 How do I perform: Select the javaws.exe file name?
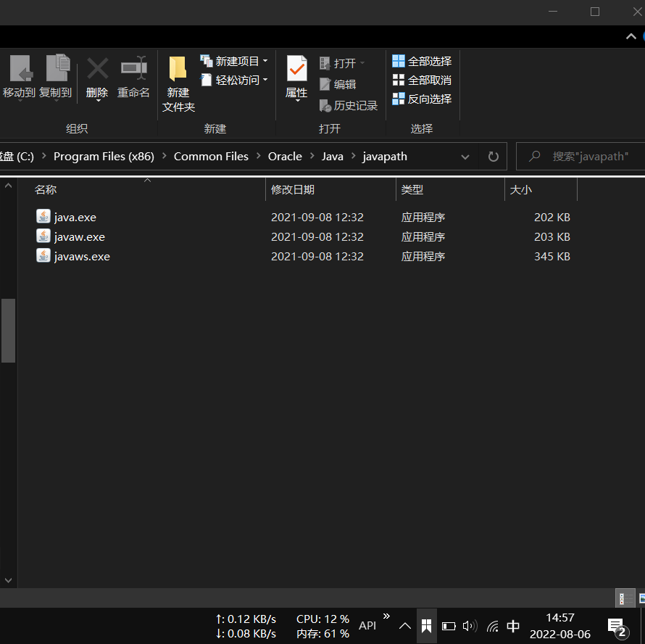click(x=83, y=257)
